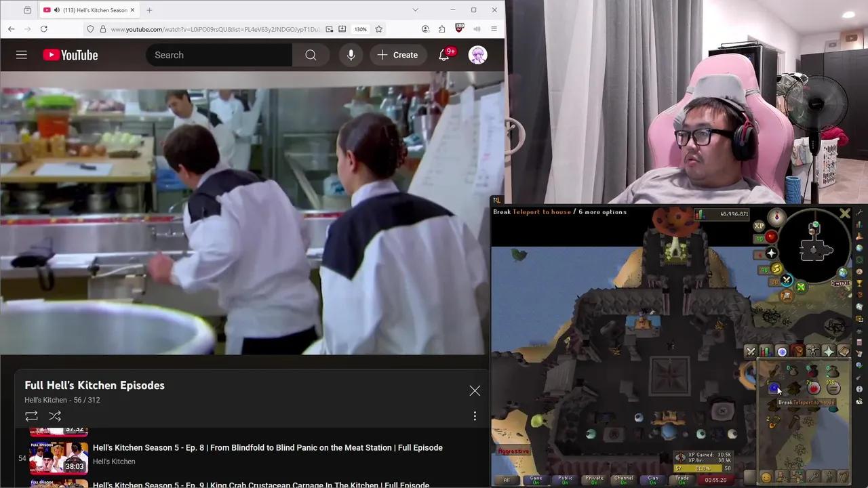Image resolution: width=868 pixels, height=488 pixels.
Task: Open the Firefox view recent browsing icon
Action: (27, 10)
